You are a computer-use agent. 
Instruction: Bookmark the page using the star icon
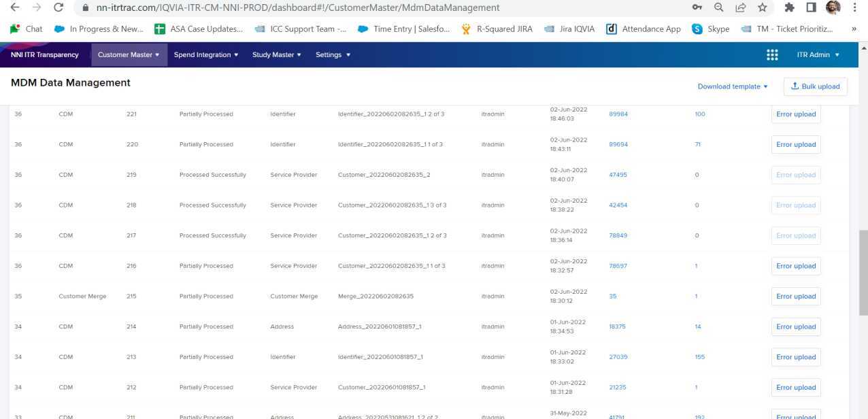click(x=763, y=8)
